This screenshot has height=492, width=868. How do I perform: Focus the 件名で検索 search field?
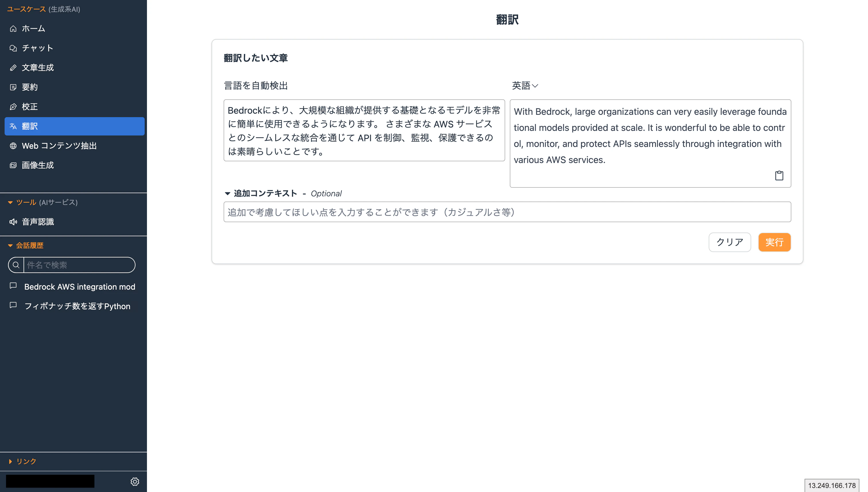(79, 265)
